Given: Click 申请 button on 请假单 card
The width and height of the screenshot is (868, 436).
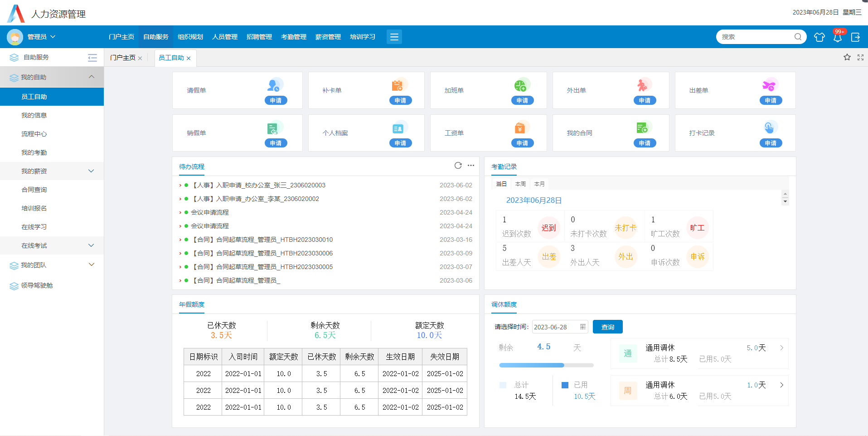Looking at the screenshot, I should coord(276,100).
